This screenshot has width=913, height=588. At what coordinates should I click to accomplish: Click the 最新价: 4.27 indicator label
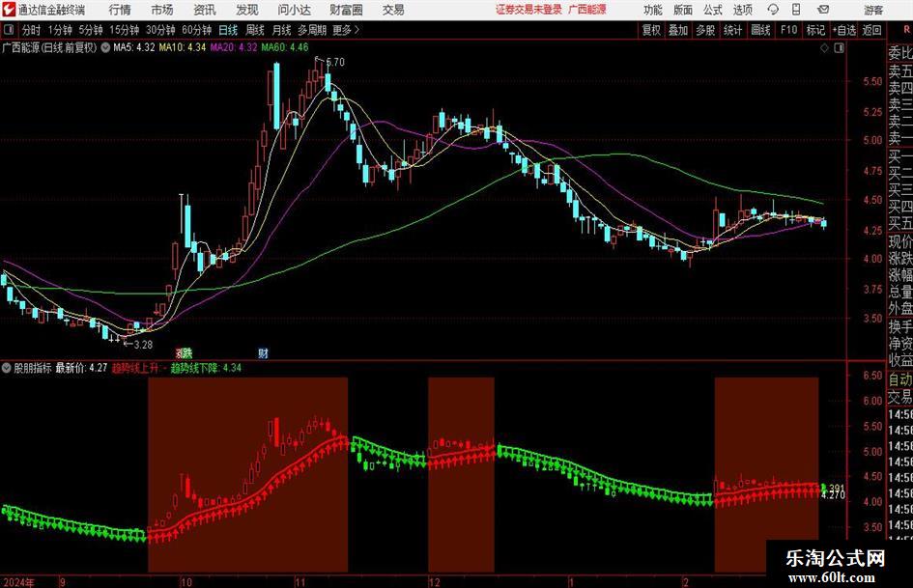tap(81, 368)
